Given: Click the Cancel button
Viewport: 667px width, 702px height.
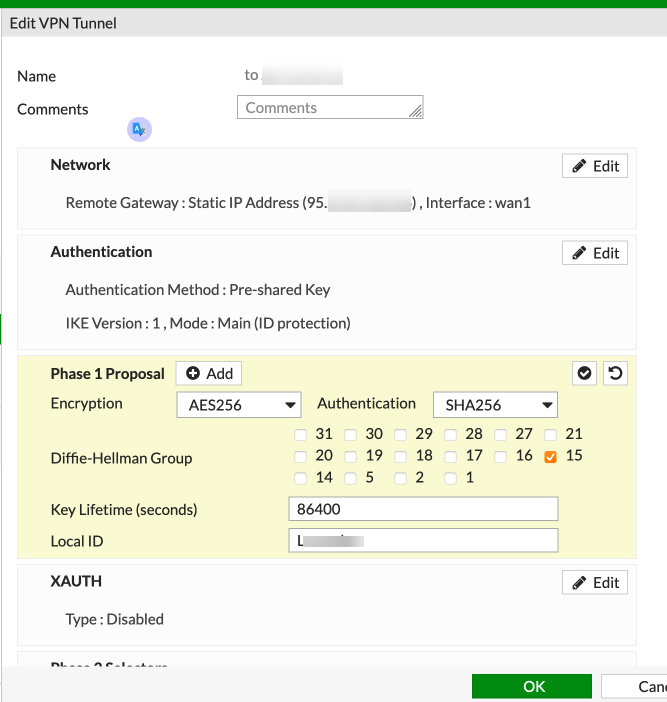Looking at the screenshot, I should click(640, 687).
